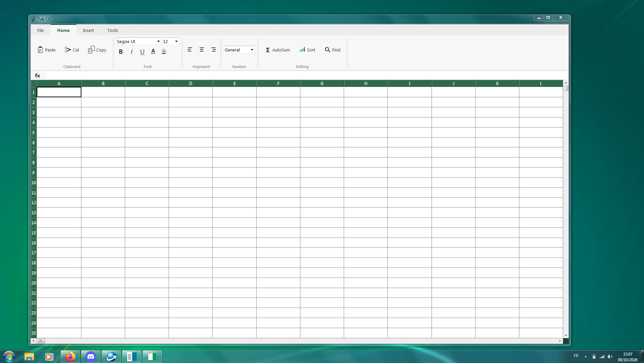Open Firefox from the taskbar
Image resolution: width=644 pixels, height=363 pixels.
pyautogui.click(x=70, y=357)
